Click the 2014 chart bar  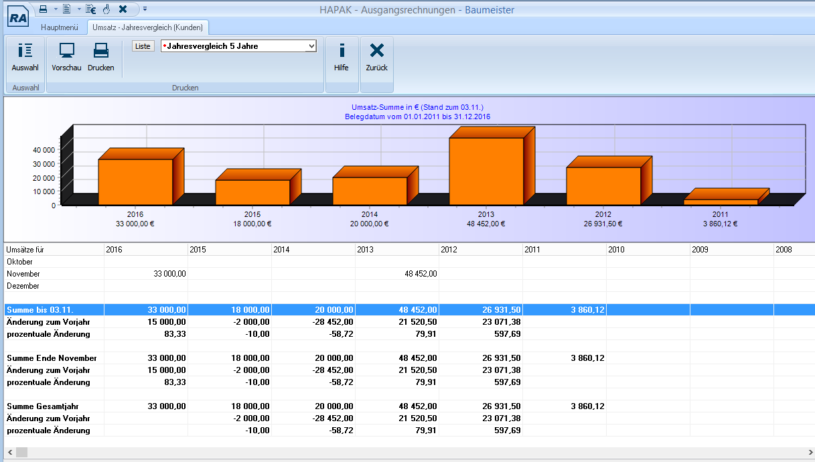pos(370,191)
